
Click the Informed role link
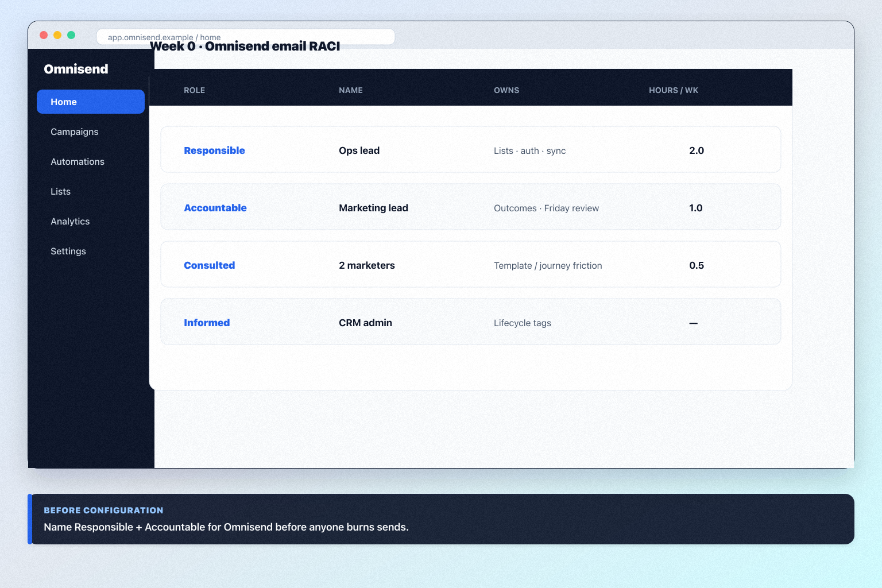click(x=207, y=323)
